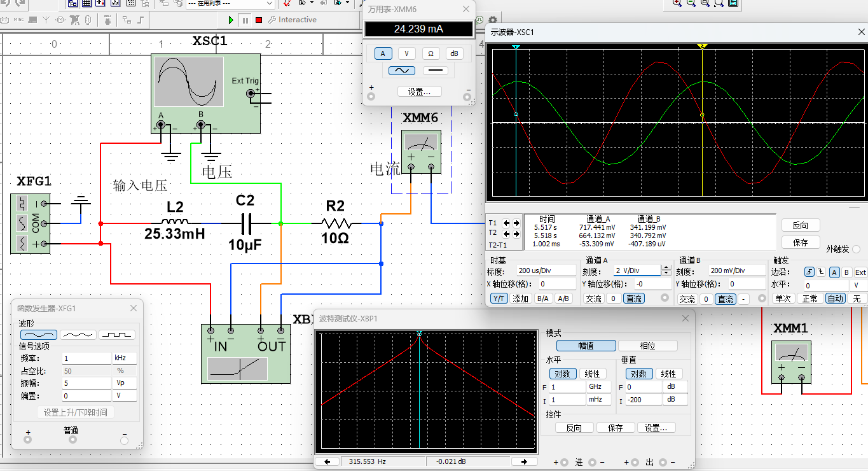Select inductor L2 on the schematic
The height and width of the screenshot is (471, 868).
point(176,221)
